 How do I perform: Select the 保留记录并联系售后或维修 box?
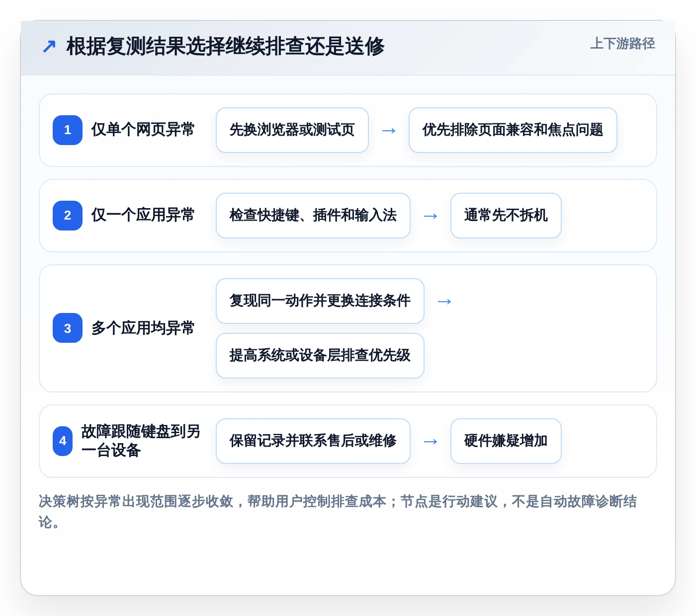pyautogui.click(x=313, y=441)
